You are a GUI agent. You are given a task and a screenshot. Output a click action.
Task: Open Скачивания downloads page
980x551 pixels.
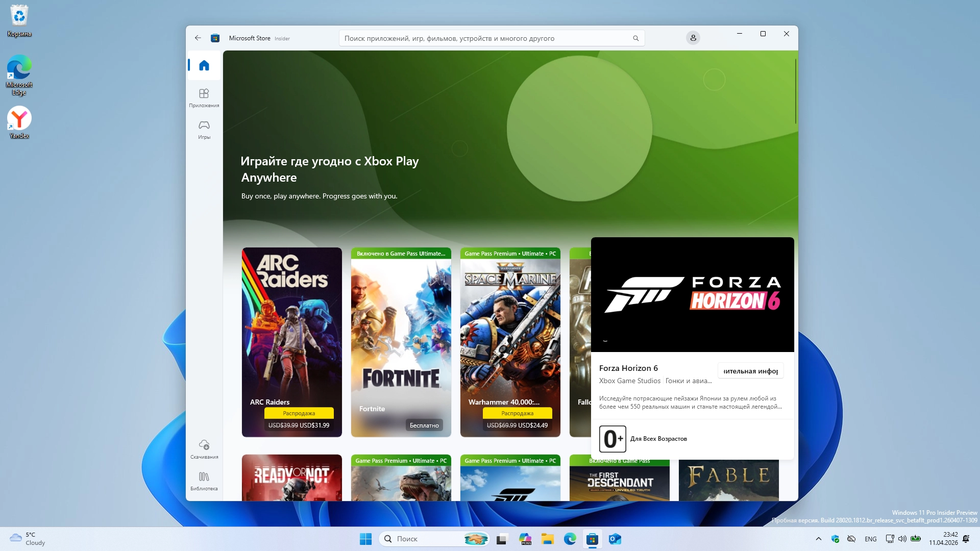point(204,449)
